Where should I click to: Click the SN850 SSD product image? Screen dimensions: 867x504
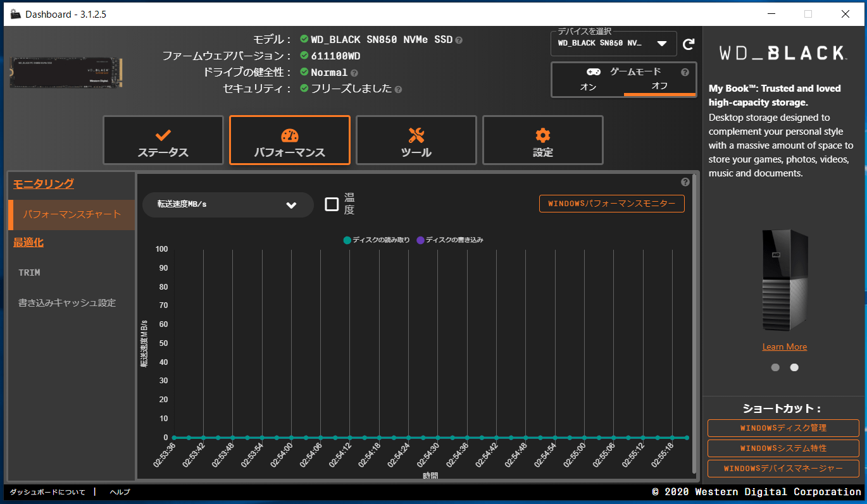coord(66,73)
